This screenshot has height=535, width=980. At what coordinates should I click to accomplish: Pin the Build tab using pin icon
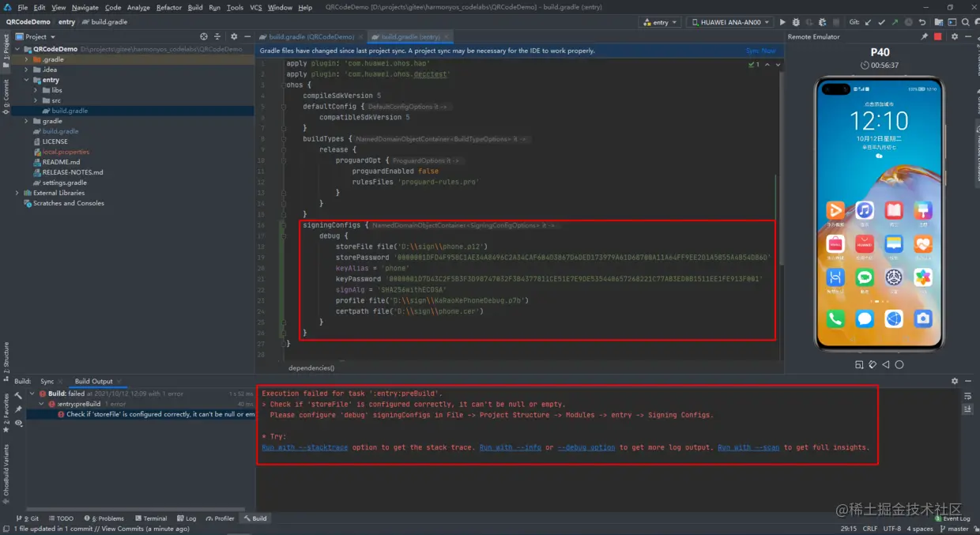(18, 409)
